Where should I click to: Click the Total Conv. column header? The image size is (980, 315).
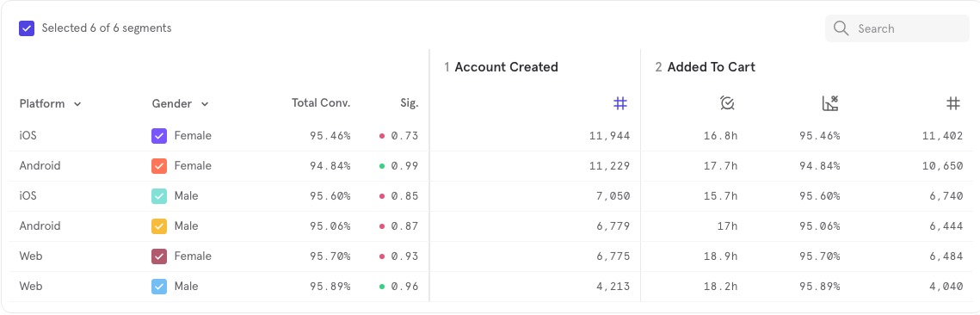321,103
